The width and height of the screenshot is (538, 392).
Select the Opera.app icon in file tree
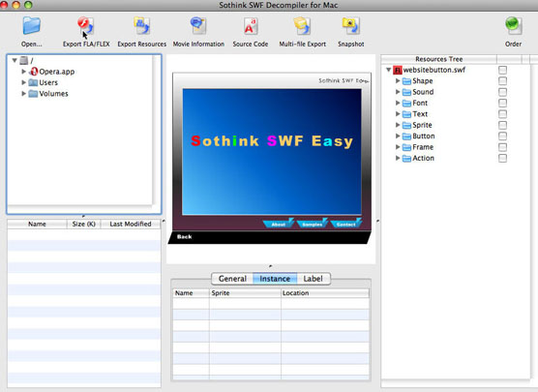coord(34,72)
